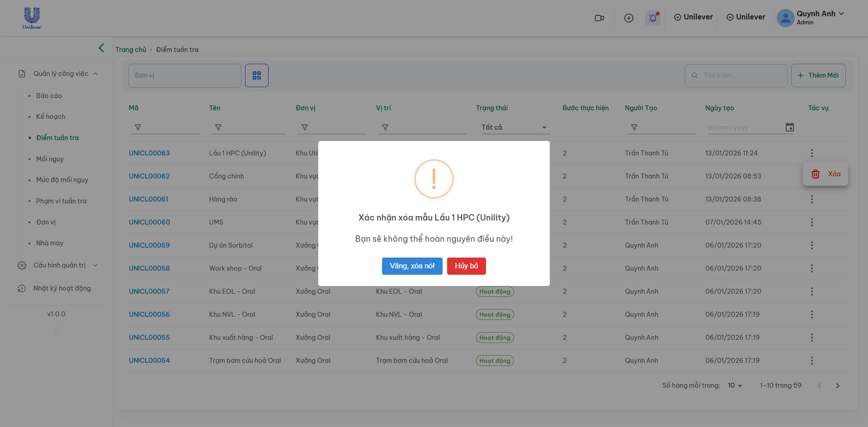Open Nhật ký hoạt động in sidebar
The width and height of the screenshot is (868, 427).
pos(62,288)
